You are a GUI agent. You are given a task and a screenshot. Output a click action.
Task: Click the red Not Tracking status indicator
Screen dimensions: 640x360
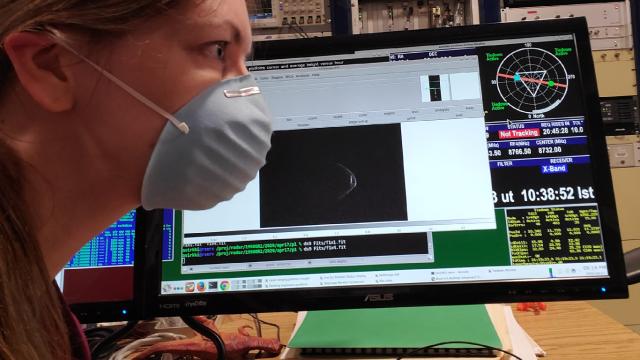519,133
